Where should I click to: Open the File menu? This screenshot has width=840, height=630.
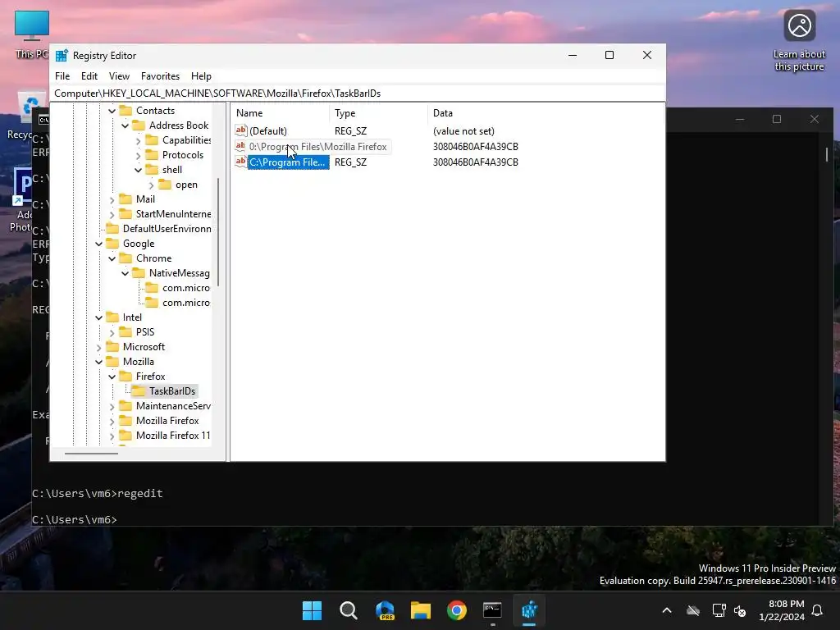pyautogui.click(x=62, y=76)
